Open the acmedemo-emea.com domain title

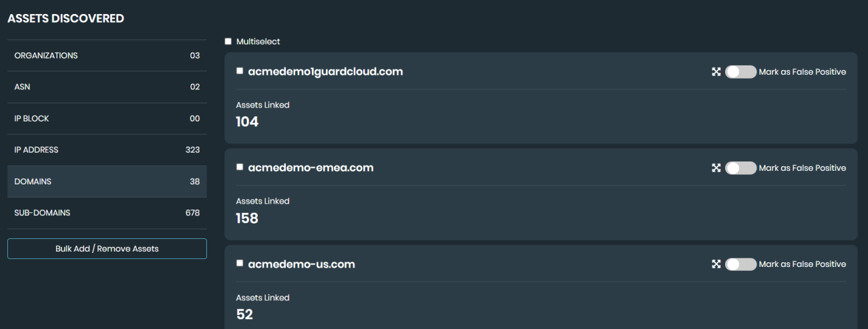pos(310,168)
